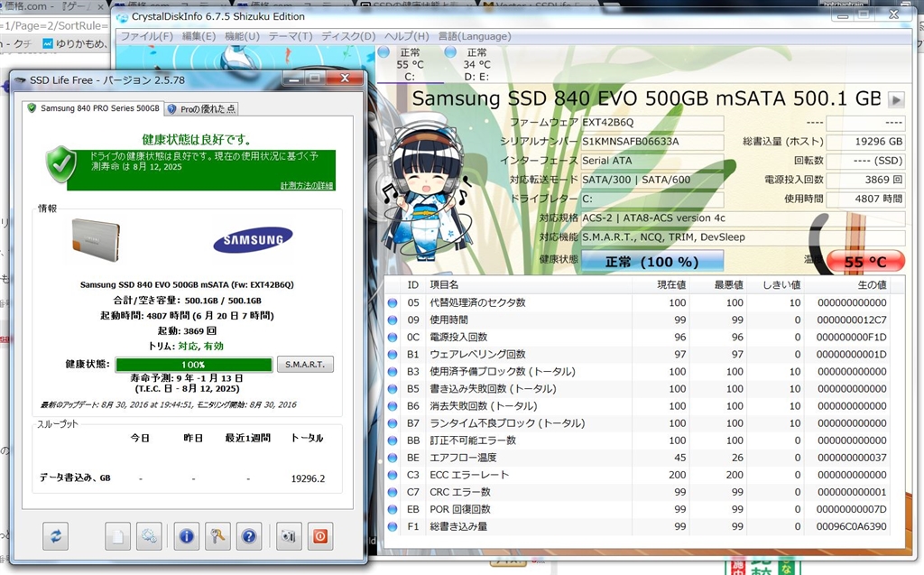This screenshot has width=924, height=575.
Task: Select the D: E: drive 34 °C status orb
Action: coord(451,52)
